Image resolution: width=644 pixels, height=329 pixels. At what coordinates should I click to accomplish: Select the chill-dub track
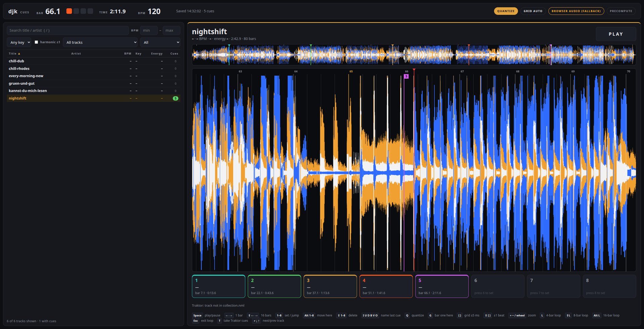point(94,61)
